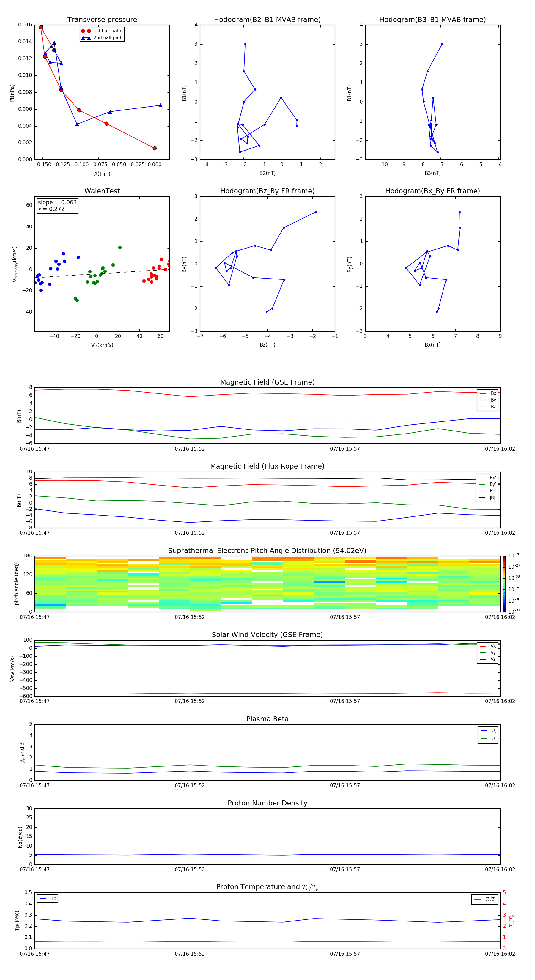The height and width of the screenshot is (980, 535).
Task: Click 'By' entry in GSE magnetic legend
Action: point(488,400)
